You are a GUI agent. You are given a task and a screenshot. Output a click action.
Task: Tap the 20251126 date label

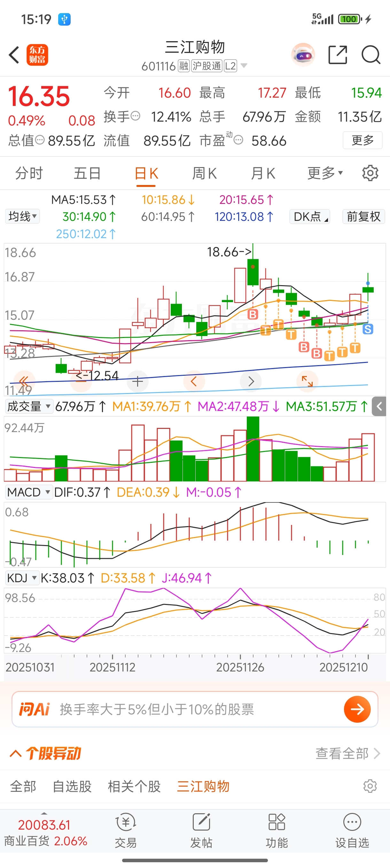tap(240, 667)
